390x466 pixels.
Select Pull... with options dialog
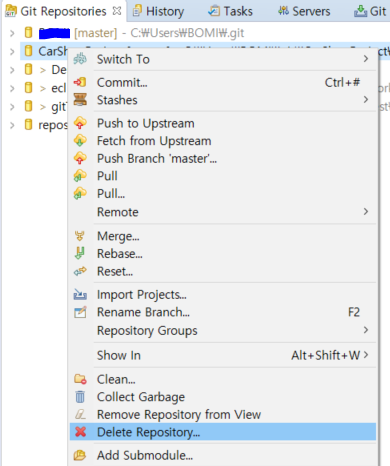[223, 193]
